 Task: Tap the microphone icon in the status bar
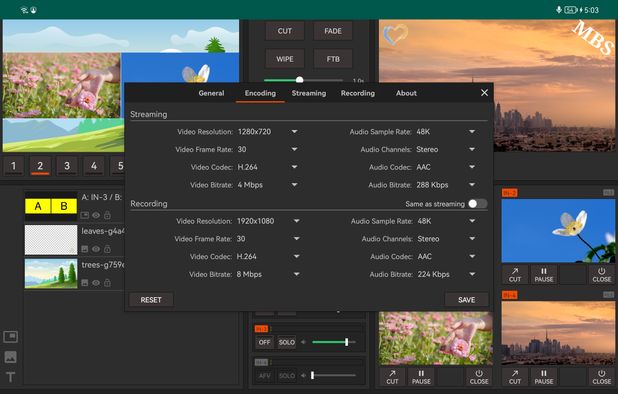click(558, 10)
